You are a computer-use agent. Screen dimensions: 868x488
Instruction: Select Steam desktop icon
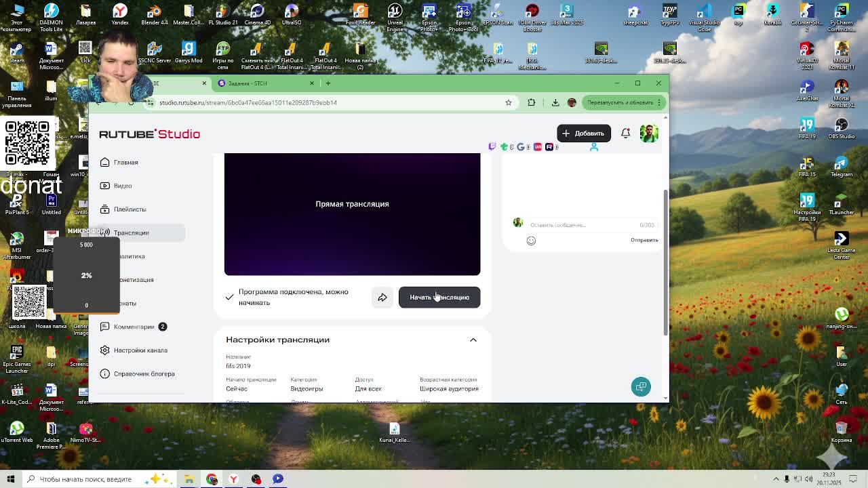[x=17, y=53]
